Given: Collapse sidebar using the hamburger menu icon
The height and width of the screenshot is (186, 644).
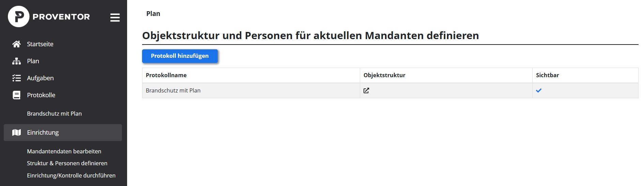Looking at the screenshot, I should (x=115, y=17).
